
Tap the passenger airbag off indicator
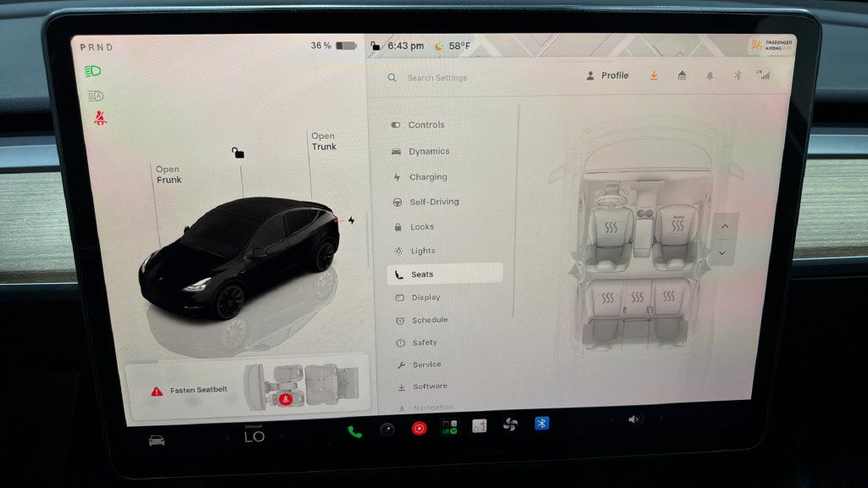point(771,45)
